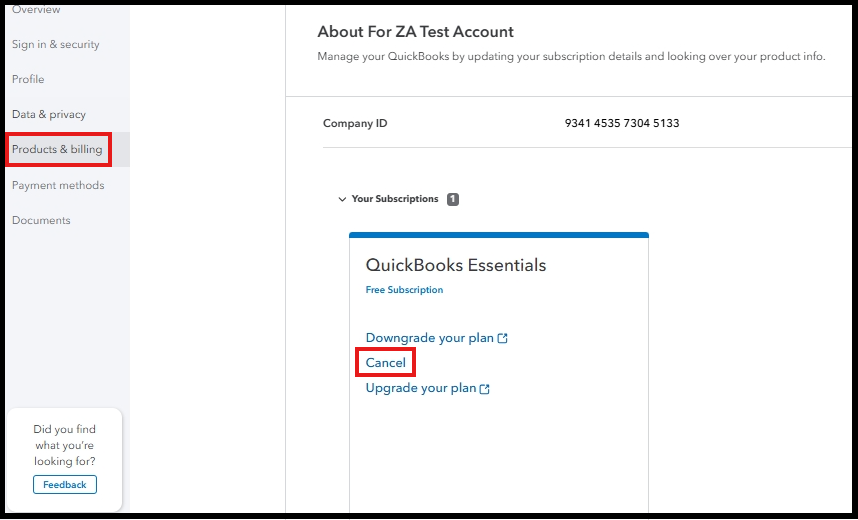The image size is (858, 520).
Task: Collapse Your Subscriptions section chevron
Action: pyautogui.click(x=342, y=200)
